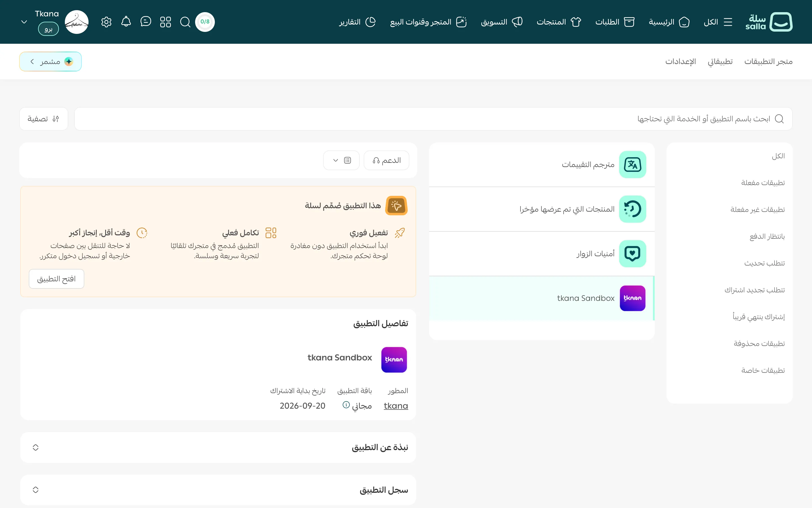Click the الدعم support button
The width and height of the screenshot is (812, 508).
387,160
